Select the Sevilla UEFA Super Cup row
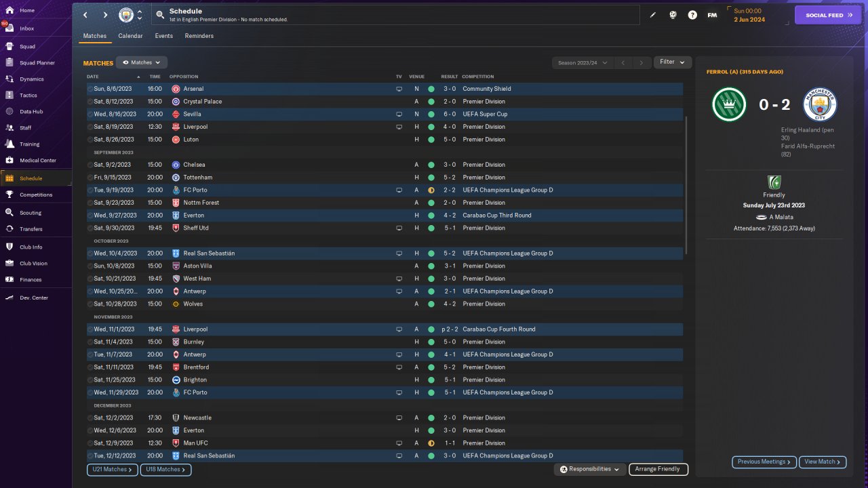Viewport: 868px width, 488px height. 384,114
